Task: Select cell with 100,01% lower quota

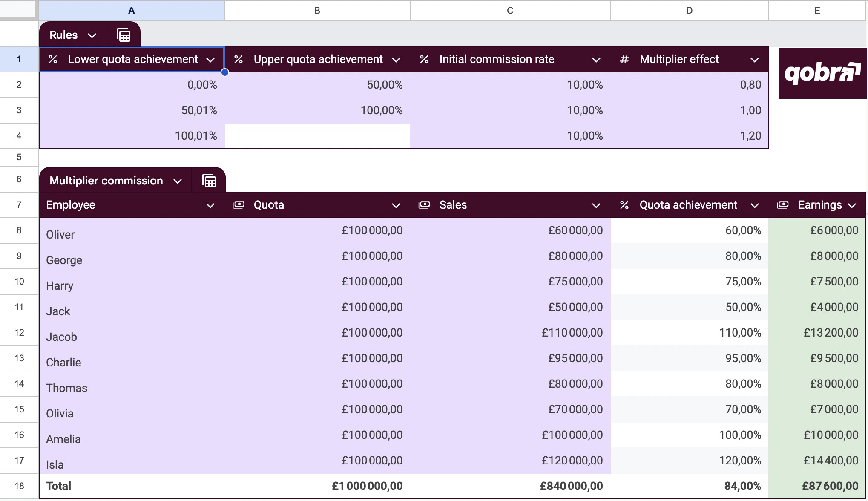Action: click(132, 136)
